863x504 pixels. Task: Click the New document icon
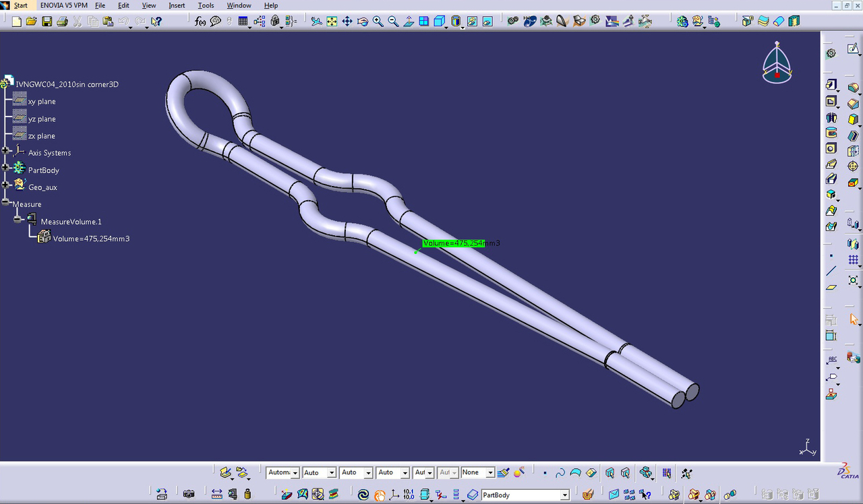click(x=17, y=22)
